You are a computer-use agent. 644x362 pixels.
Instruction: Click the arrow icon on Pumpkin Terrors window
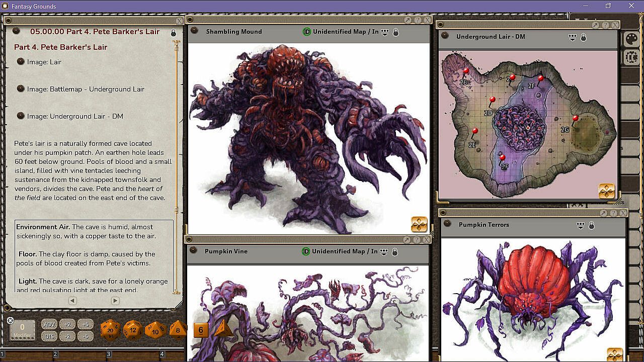tap(604, 213)
